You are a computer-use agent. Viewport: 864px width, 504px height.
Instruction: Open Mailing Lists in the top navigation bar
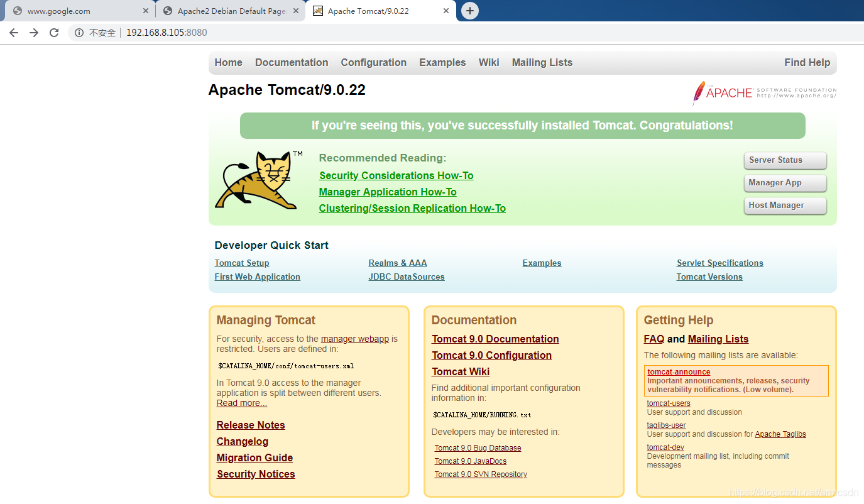(542, 62)
